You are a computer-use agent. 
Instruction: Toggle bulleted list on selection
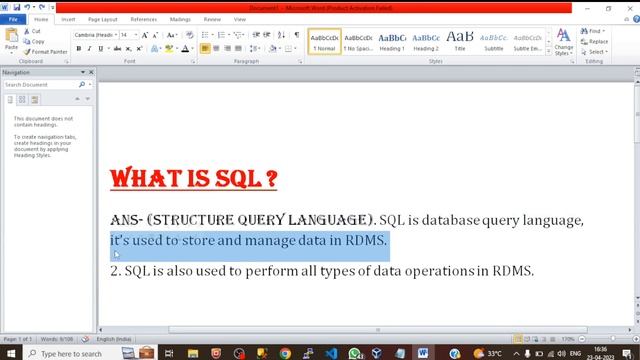coord(205,35)
